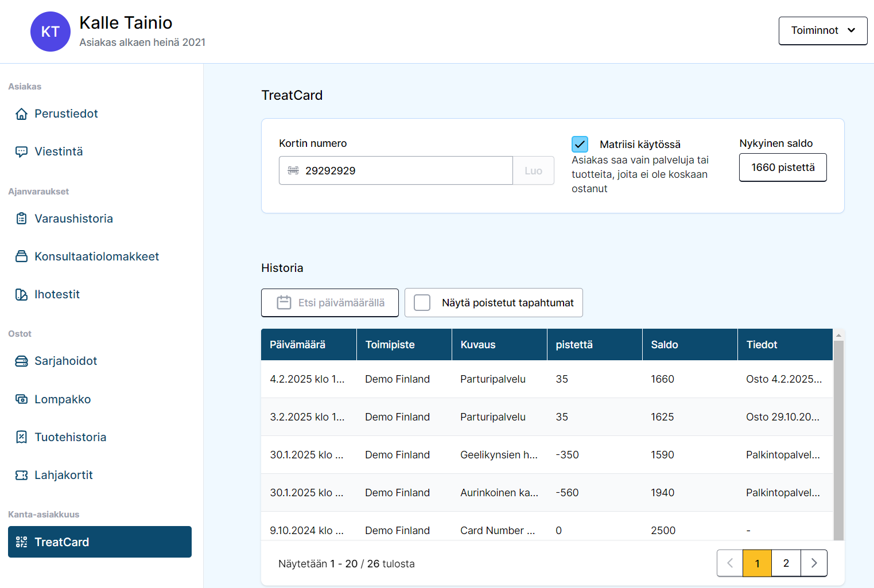
Task: Click the Saldo column header
Action: click(x=690, y=345)
